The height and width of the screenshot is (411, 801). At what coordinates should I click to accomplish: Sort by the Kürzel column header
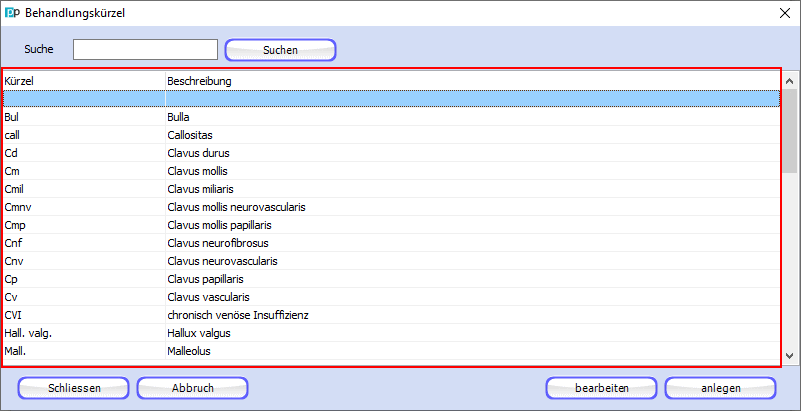(x=84, y=81)
